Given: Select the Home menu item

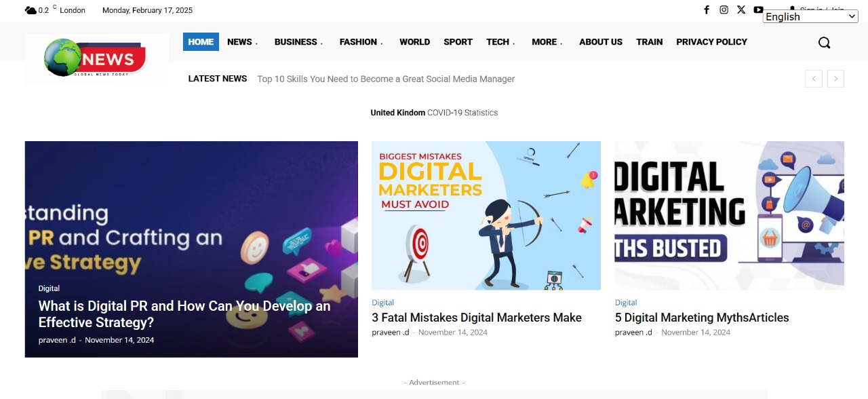Looking at the screenshot, I should [x=201, y=42].
